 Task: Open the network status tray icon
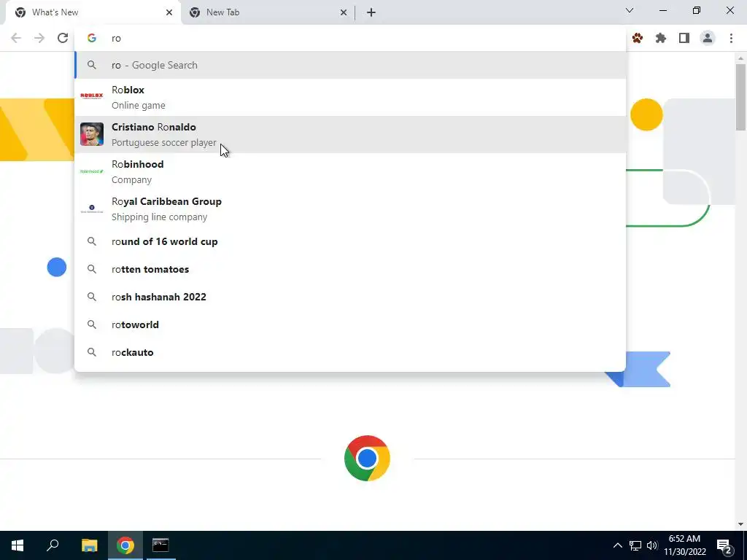pos(635,545)
